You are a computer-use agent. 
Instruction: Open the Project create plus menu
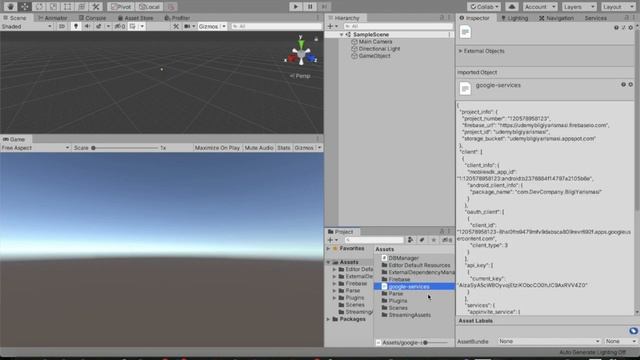pos(332,240)
